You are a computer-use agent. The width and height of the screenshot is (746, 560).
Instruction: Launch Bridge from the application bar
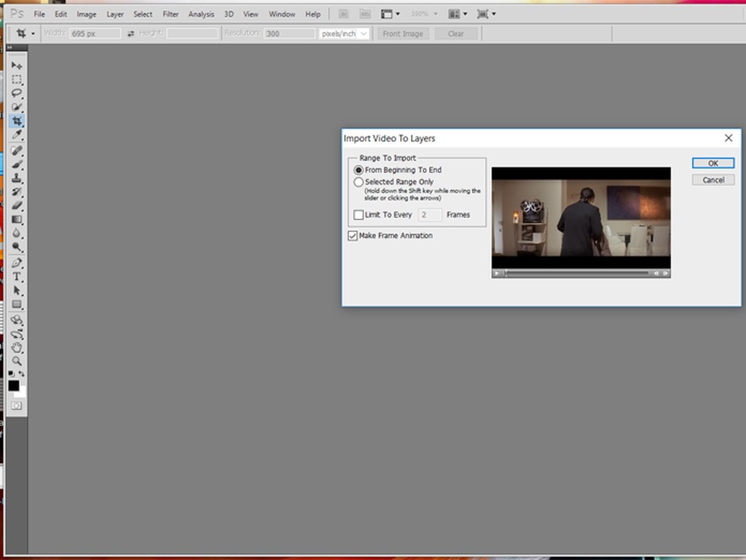pos(343,14)
